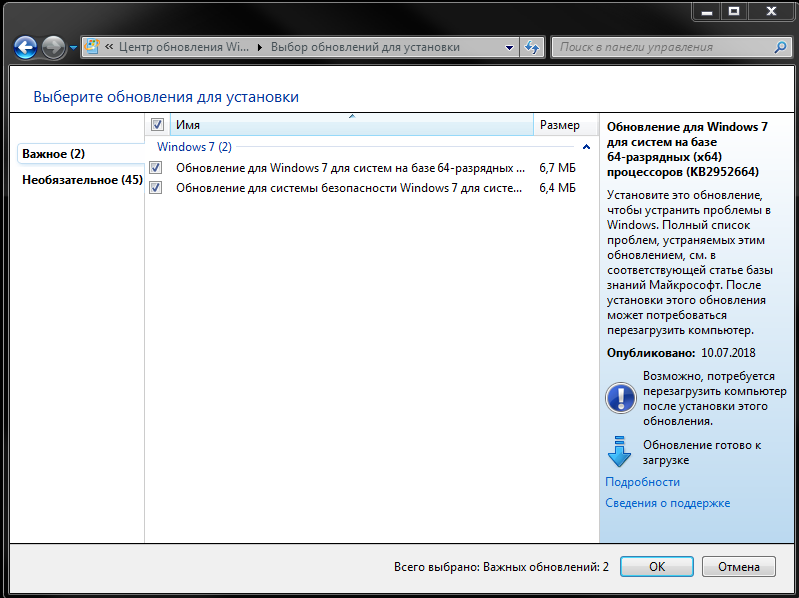Click the «6,4 МБ» size cell
The image size is (799, 598).
[x=557, y=188]
